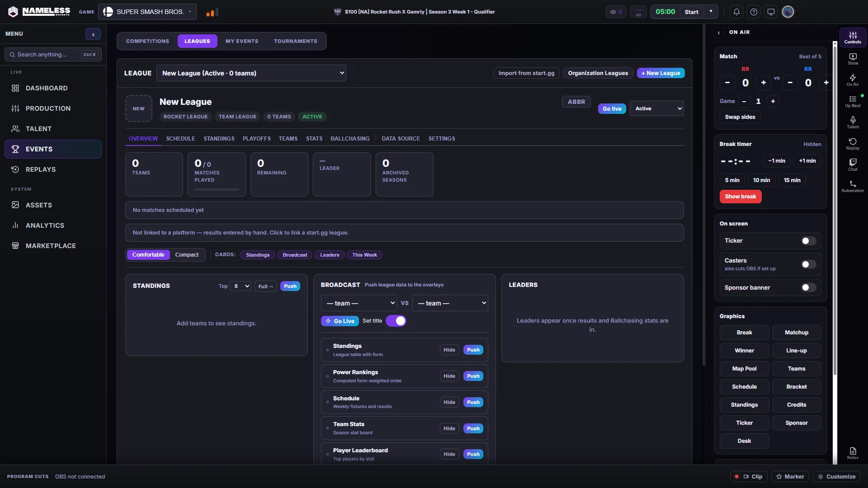This screenshot has width=868, height=488.
Task: Toggle the Sponsor banner switch
Action: tap(809, 287)
